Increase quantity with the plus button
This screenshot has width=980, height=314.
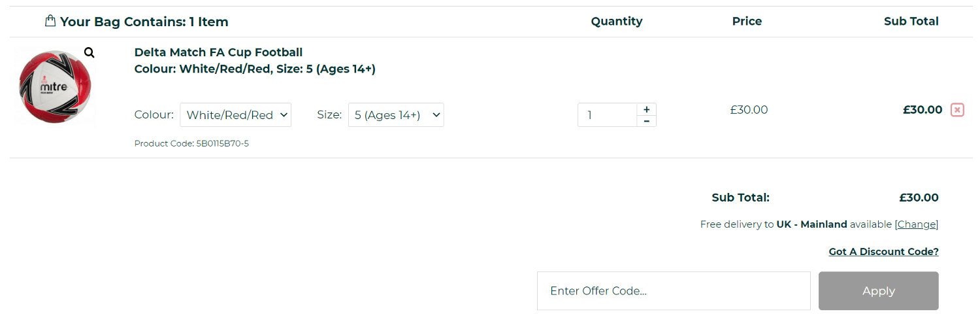[x=646, y=109]
